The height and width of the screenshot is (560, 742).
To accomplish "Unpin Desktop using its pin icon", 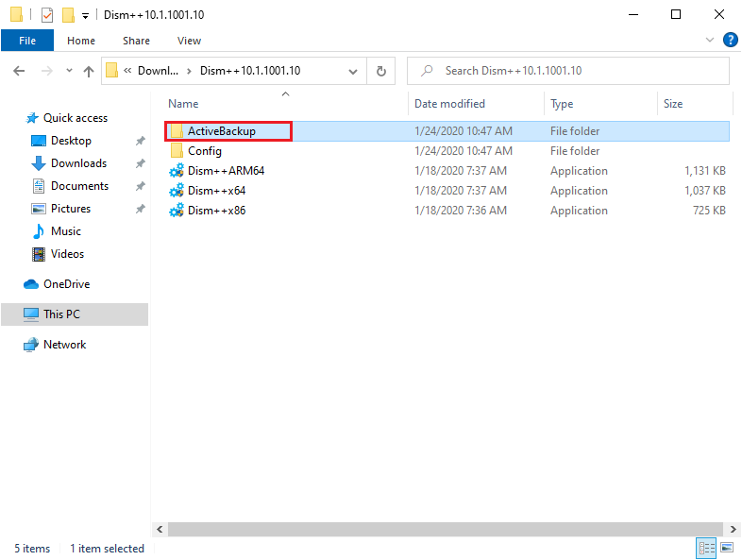I will pos(140,141).
